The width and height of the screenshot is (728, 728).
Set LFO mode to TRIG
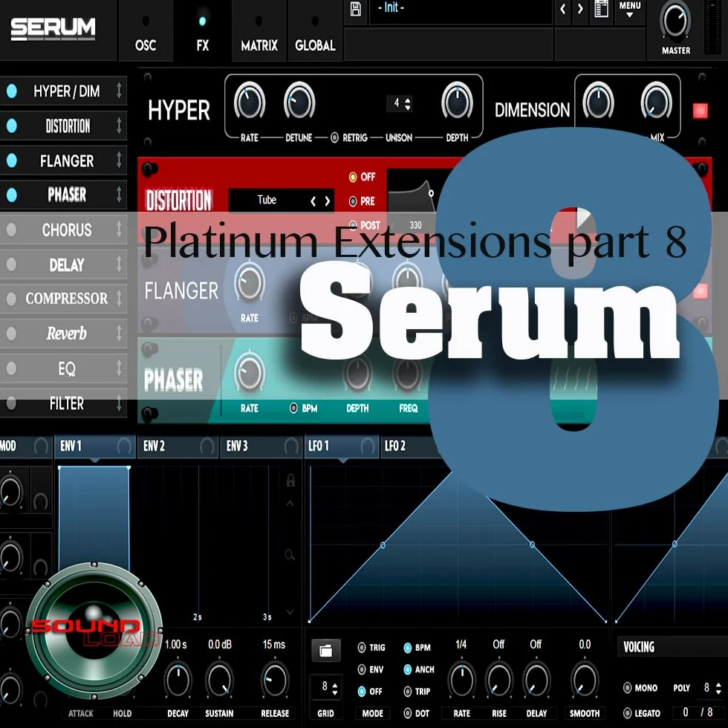point(362,647)
